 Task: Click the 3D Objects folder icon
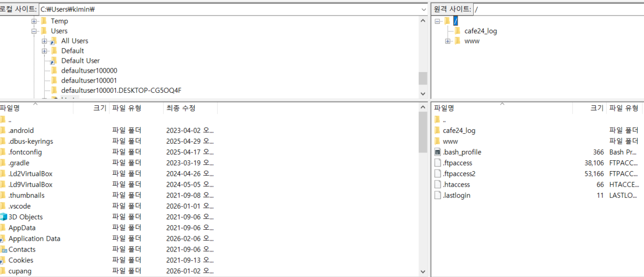[x=3, y=217]
